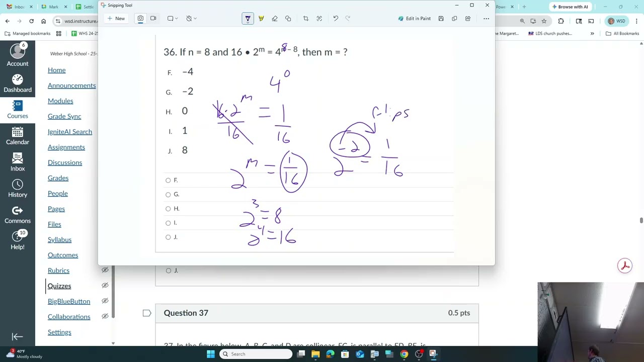Click Browse with AI in Chrome
This screenshot has height=362, width=644.
click(570, 7)
